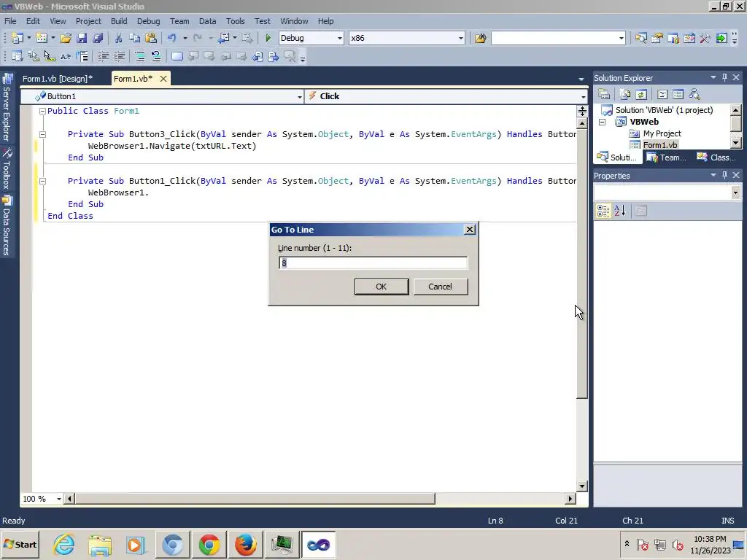This screenshot has width=747, height=560.
Task: Click OK in Go To Line dialog
Action: 382,287
